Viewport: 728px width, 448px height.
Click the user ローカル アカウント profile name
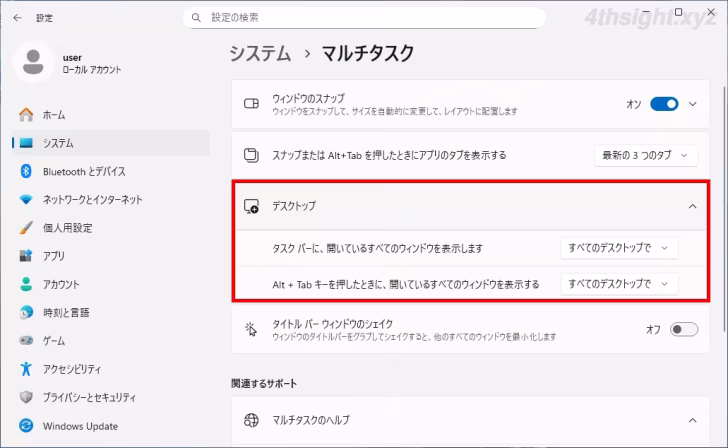[x=91, y=64]
